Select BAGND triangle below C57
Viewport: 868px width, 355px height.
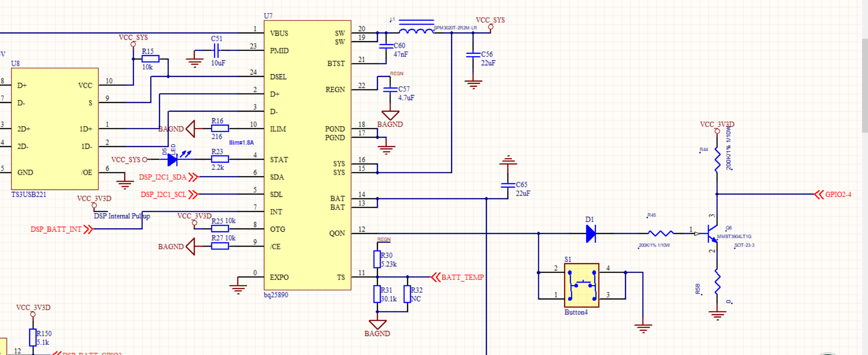tap(390, 115)
